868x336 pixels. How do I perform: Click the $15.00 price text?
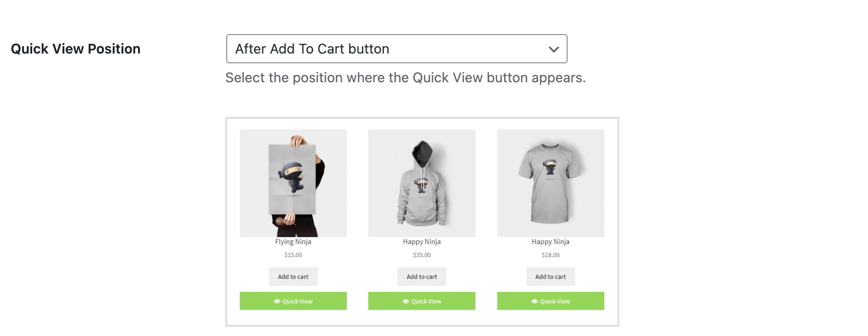[293, 255]
